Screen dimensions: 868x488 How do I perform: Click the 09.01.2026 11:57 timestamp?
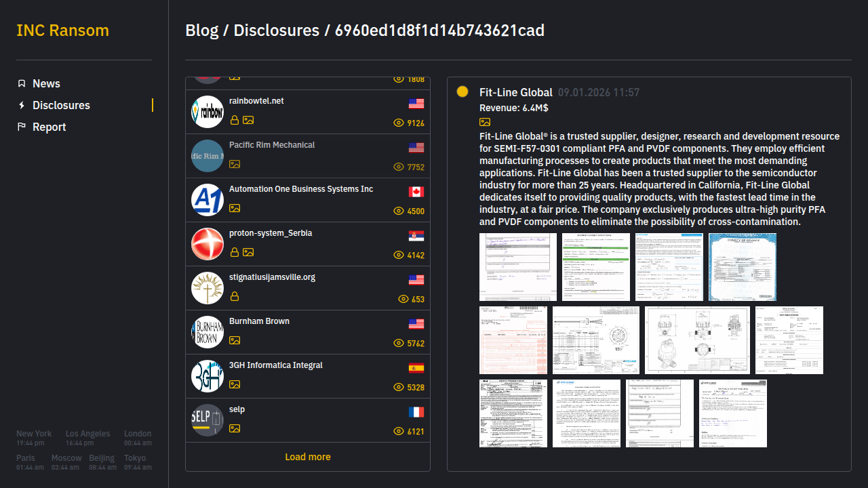599,92
